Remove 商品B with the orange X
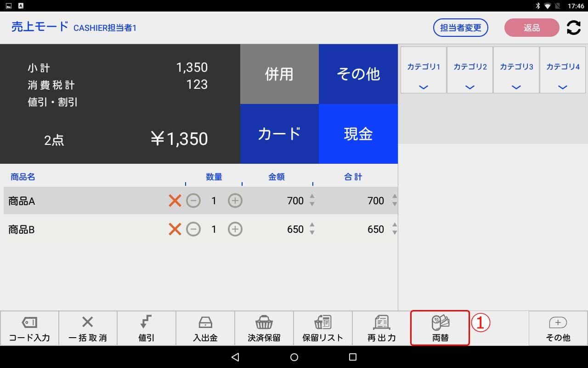Screen dimensions: 588x368 tap(175, 229)
